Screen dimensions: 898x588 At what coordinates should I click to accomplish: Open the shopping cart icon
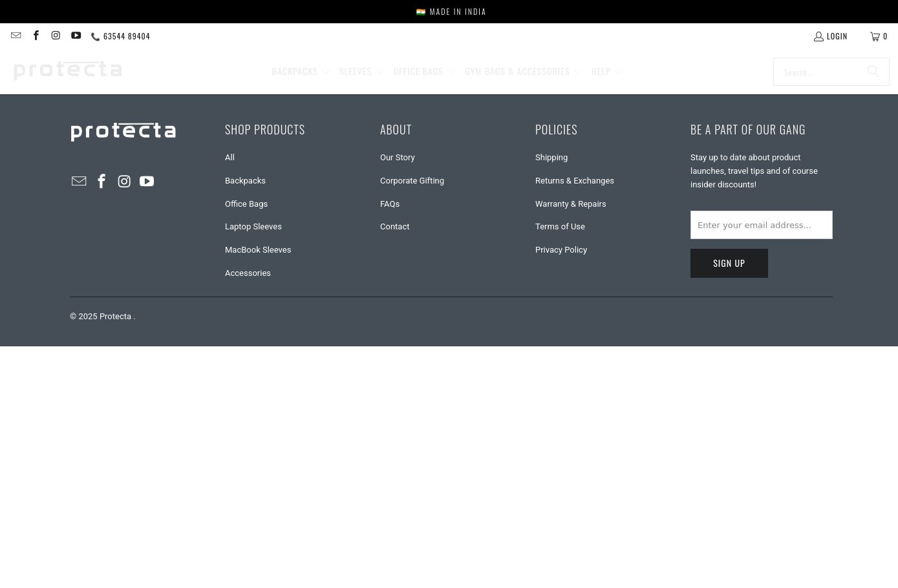(878, 37)
